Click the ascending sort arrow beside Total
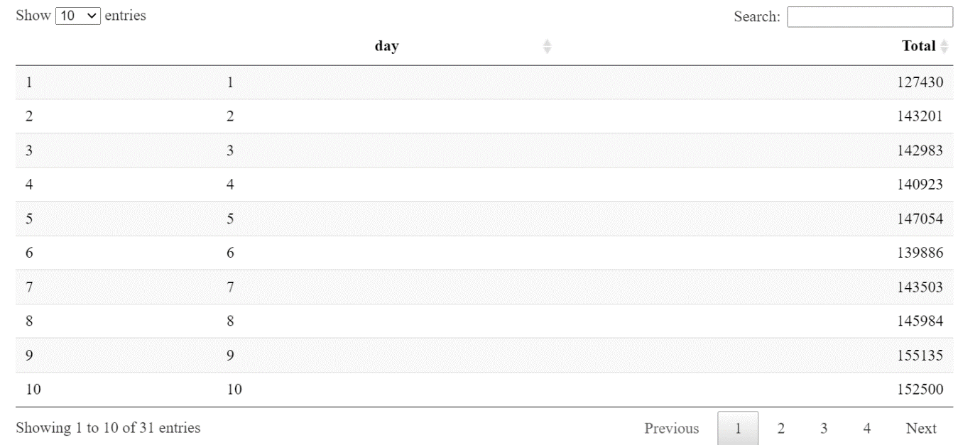The width and height of the screenshot is (980, 445). pyautogui.click(x=944, y=43)
